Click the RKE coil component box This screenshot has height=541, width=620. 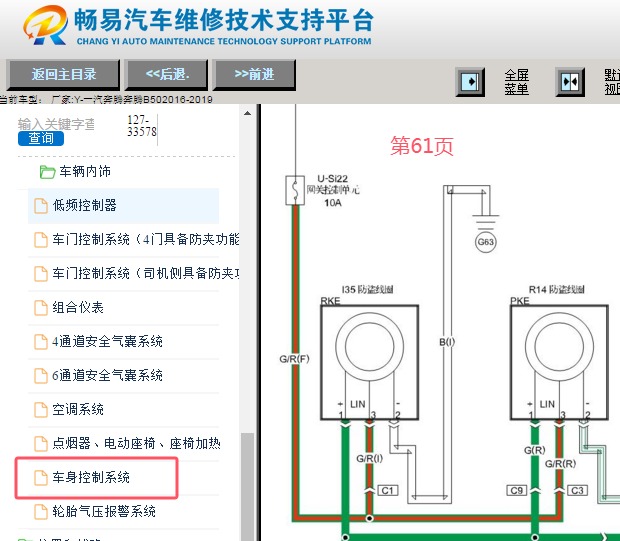click(369, 362)
